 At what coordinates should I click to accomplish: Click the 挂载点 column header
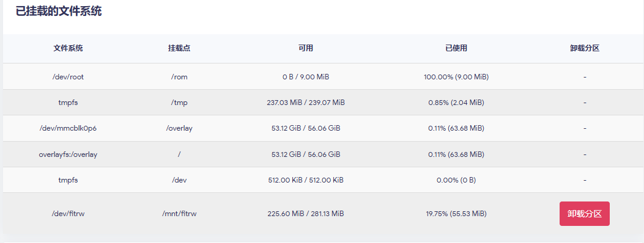click(179, 48)
